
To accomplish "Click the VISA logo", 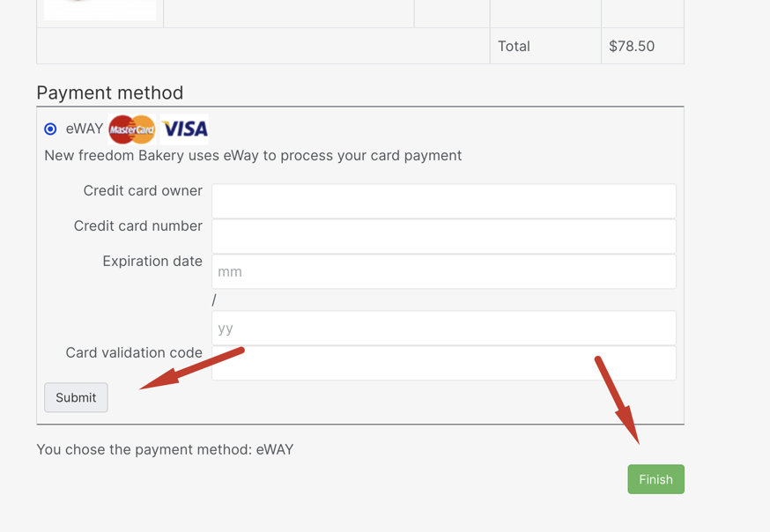I will 185,129.
